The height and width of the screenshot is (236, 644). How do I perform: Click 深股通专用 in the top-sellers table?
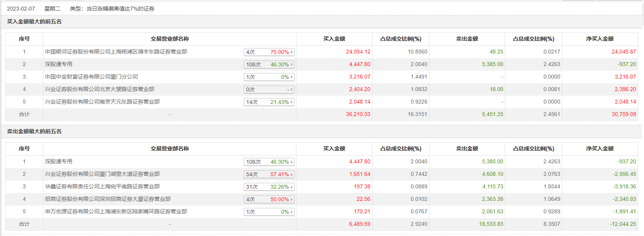tap(59, 161)
